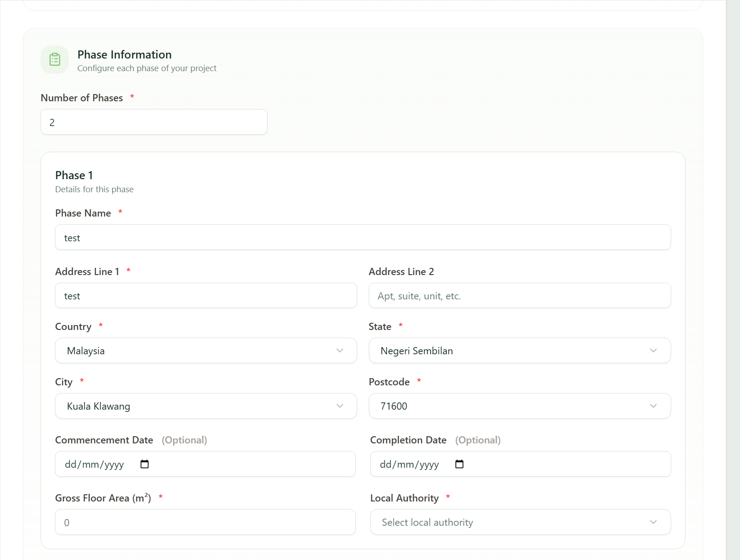Viewport: 740px width, 560px height.
Task: Focus the Number of Phases field
Action: point(154,122)
